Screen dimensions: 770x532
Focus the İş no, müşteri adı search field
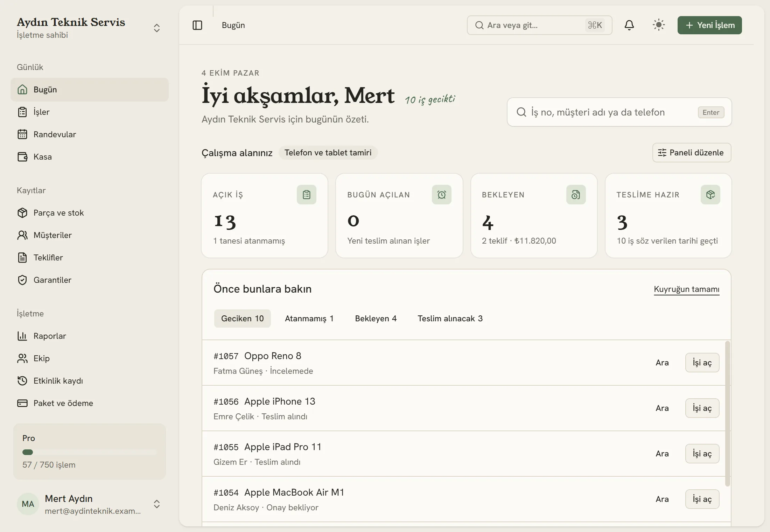click(619, 112)
